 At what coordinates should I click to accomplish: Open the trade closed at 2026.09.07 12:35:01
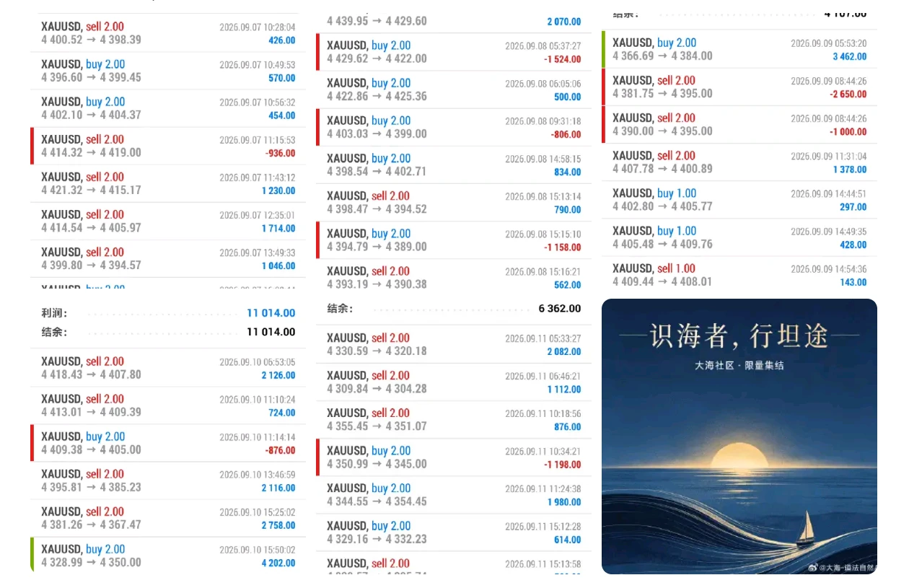click(x=168, y=221)
